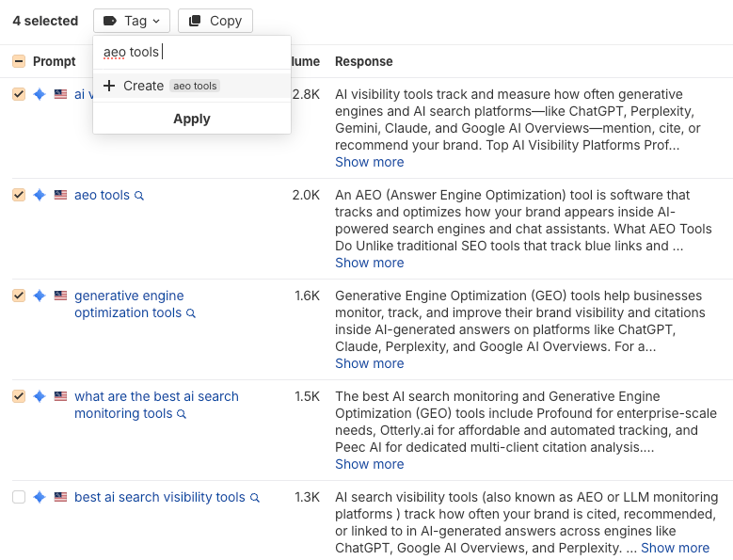Image resolution: width=733 pixels, height=560 pixels.
Task: Uncheck the best ai search monitoring tools checkbox
Action: (x=19, y=396)
